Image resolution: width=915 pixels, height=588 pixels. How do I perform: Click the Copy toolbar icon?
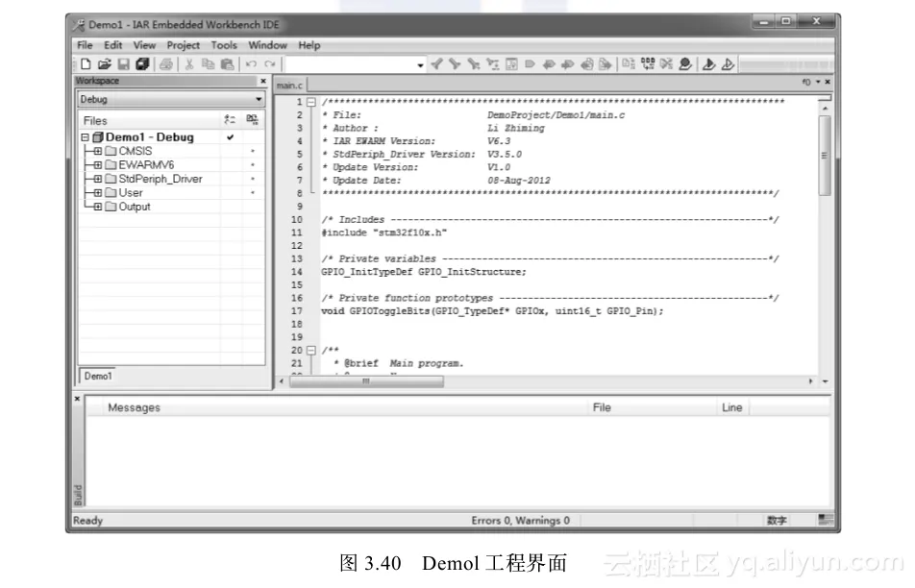tap(208, 64)
